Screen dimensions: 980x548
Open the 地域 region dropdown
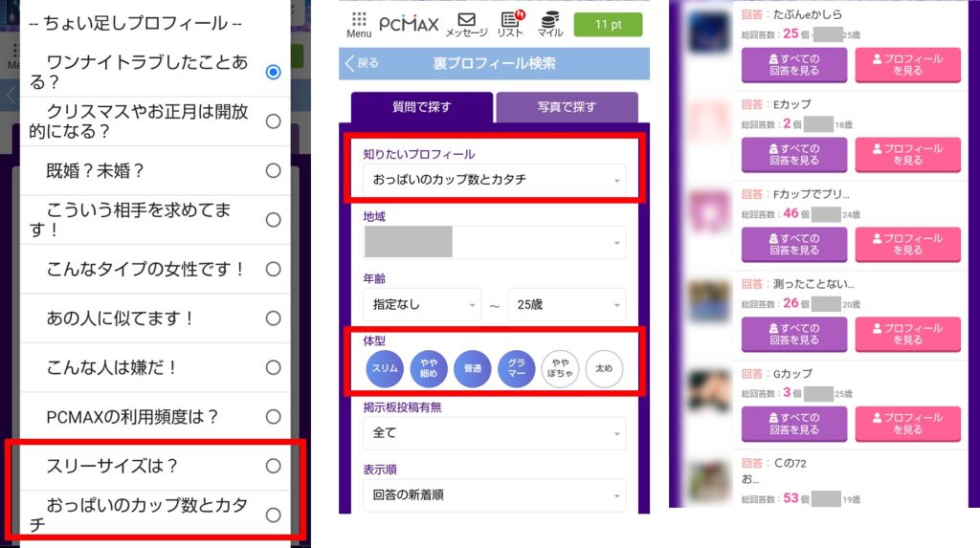point(494,243)
